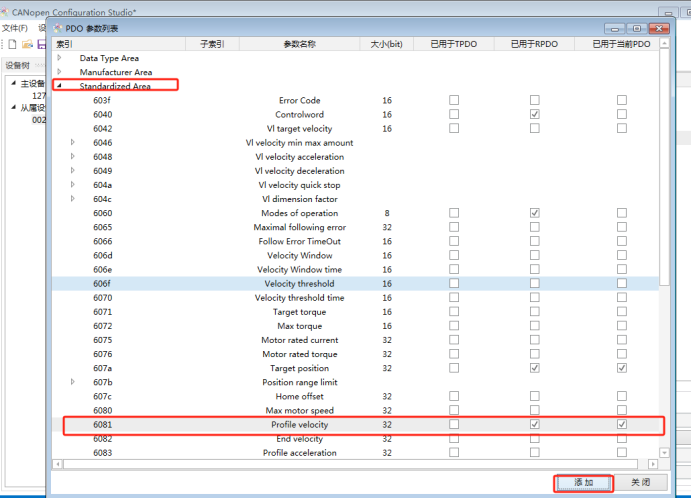The width and height of the screenshot is (692, 499).
Task: Click the 已用于TPDO column header
Action: (x=454, y=44)
